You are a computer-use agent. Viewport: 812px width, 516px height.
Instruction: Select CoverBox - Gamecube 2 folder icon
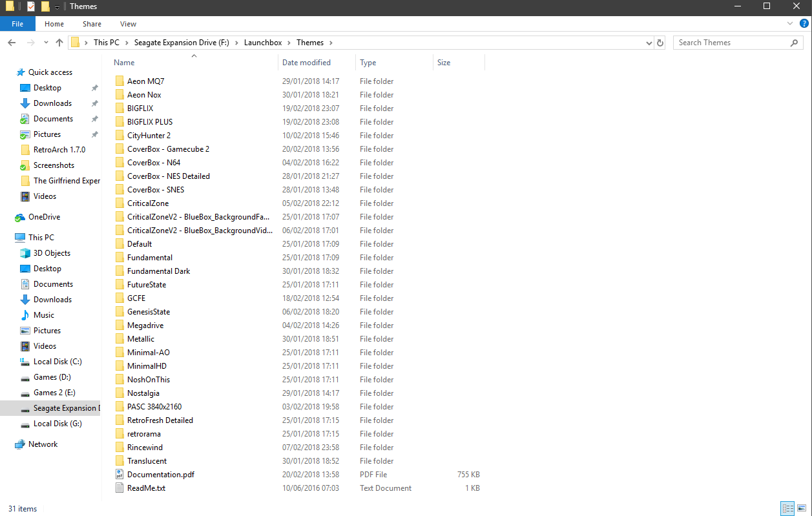tap(119, 149)
